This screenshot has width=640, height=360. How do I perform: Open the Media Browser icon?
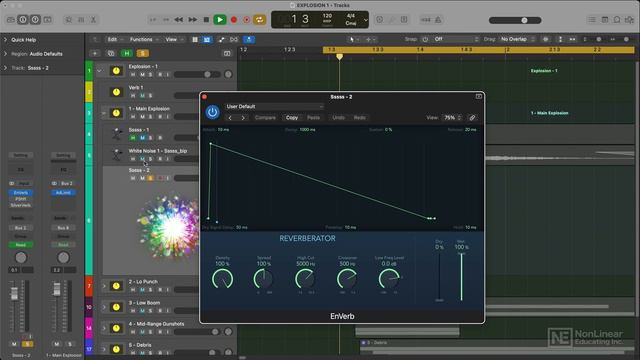[x=629, y=20]
